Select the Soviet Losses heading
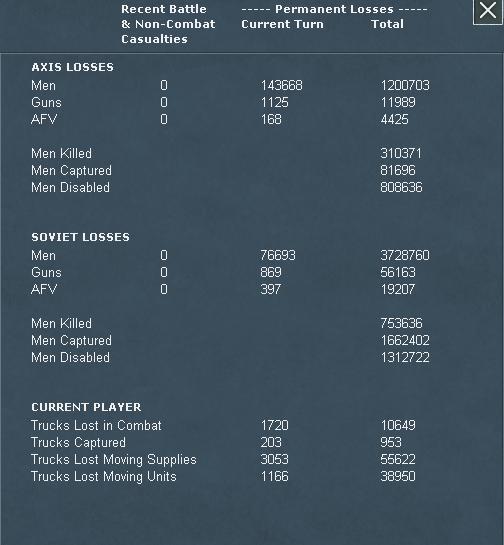The height and width of the screenshot is (545, 504). pyautogui.click(x=80, y=237)
